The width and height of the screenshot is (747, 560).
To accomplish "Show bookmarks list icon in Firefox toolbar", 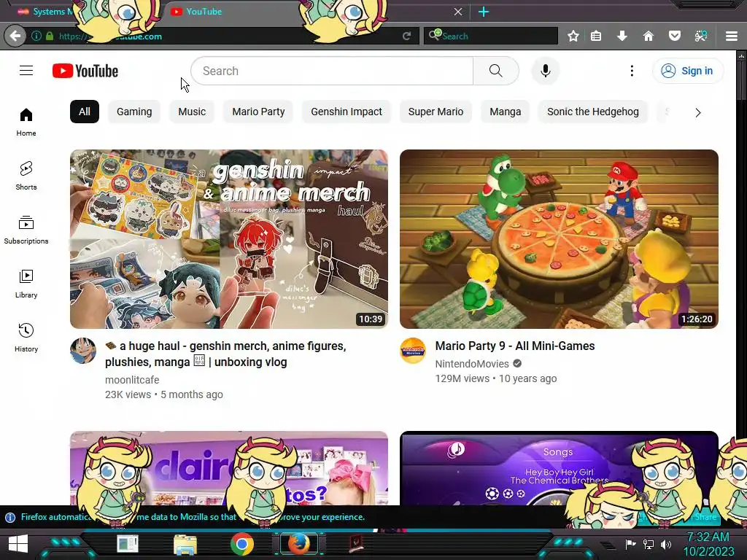I will pyautogui.click(x=596, y=36).
